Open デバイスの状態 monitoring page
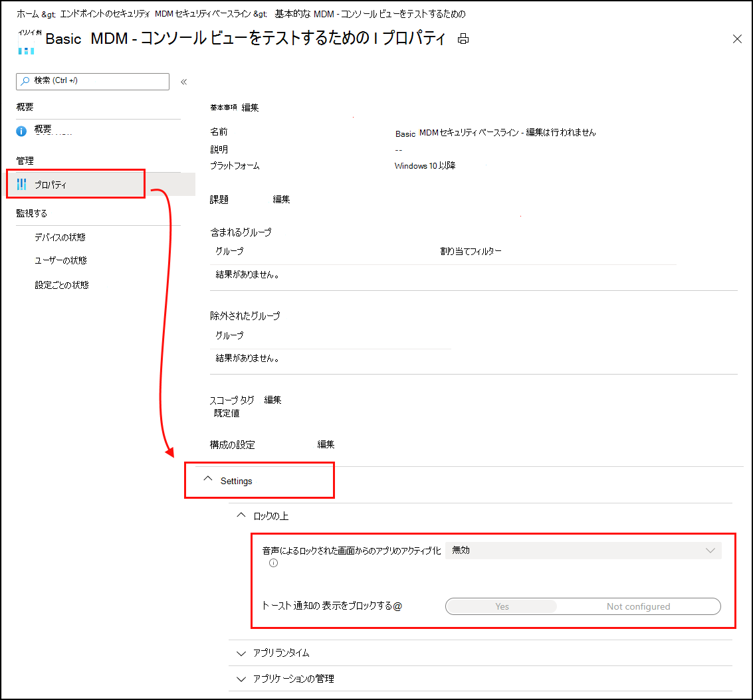 point(60,237)
